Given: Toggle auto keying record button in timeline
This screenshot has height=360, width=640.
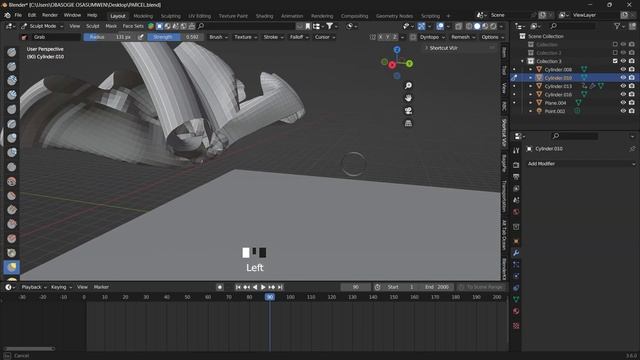Looking at the screenshot, I should 220,287.
